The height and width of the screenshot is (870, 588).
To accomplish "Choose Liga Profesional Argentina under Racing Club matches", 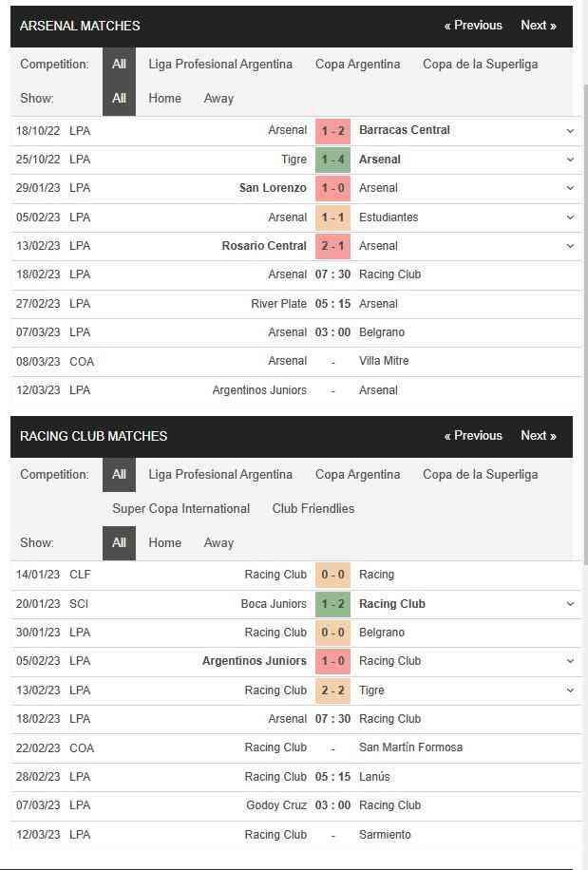I will (x=220, y=474).
